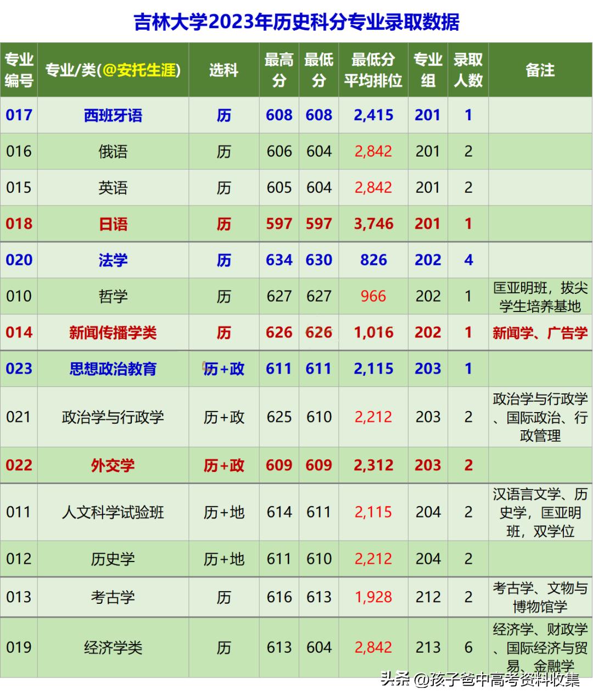Click major code 020
The width and height of the screenshot is (593, 700).
pos(19,260)
